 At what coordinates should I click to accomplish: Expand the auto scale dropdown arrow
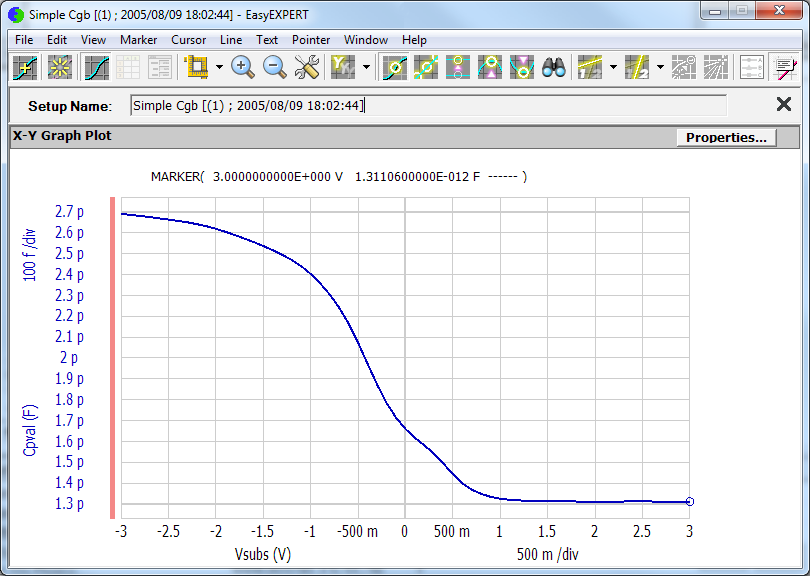coord(218,68)
